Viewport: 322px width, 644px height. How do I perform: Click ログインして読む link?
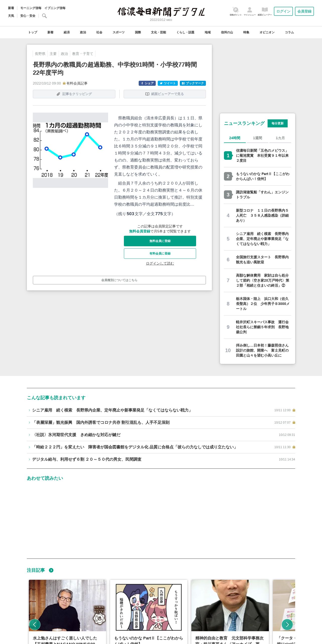coord(160,263)
